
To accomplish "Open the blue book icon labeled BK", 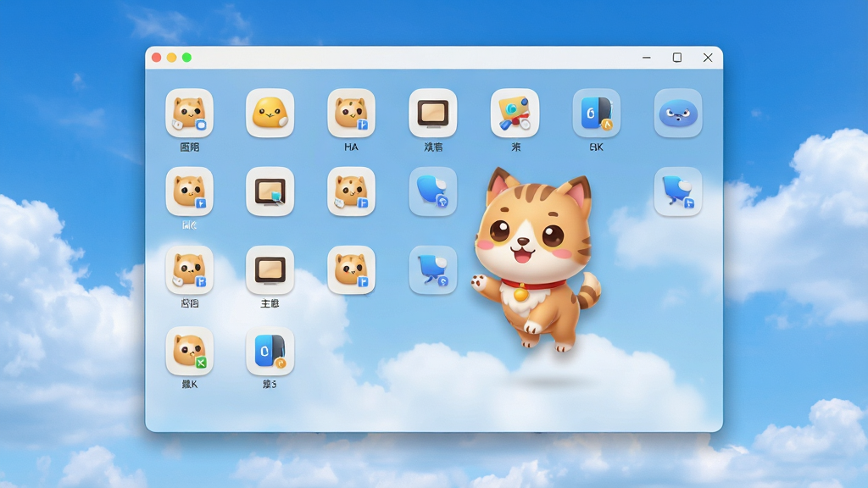I will coord(596,113).
